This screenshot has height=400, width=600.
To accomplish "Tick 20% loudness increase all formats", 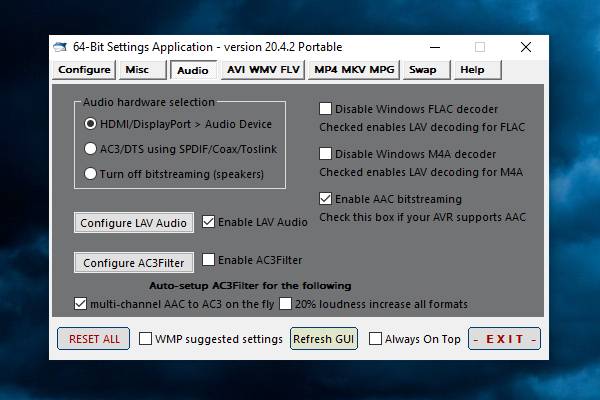I will click(x=286, y=303).
